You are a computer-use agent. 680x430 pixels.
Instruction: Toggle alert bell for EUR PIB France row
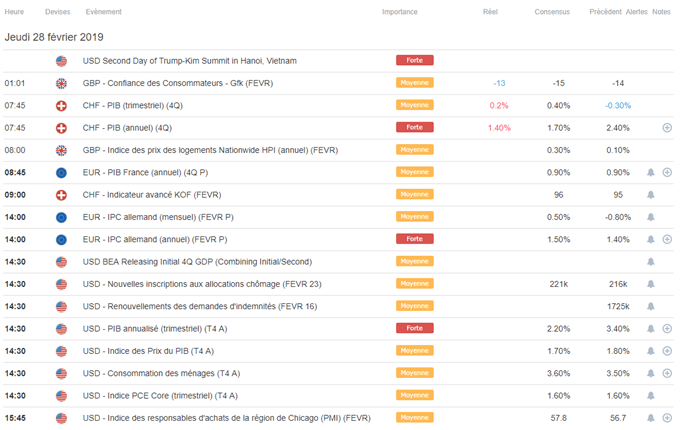pyautogui.click(x=651, y=173)
